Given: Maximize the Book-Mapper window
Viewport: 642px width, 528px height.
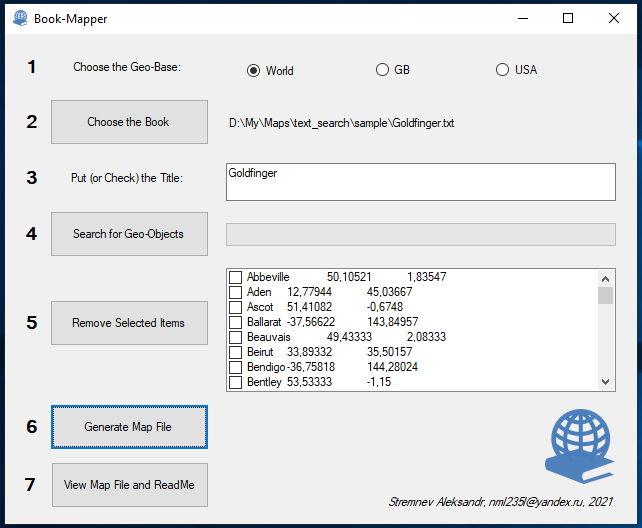Looking at the screenshot, I should point(568,18).
